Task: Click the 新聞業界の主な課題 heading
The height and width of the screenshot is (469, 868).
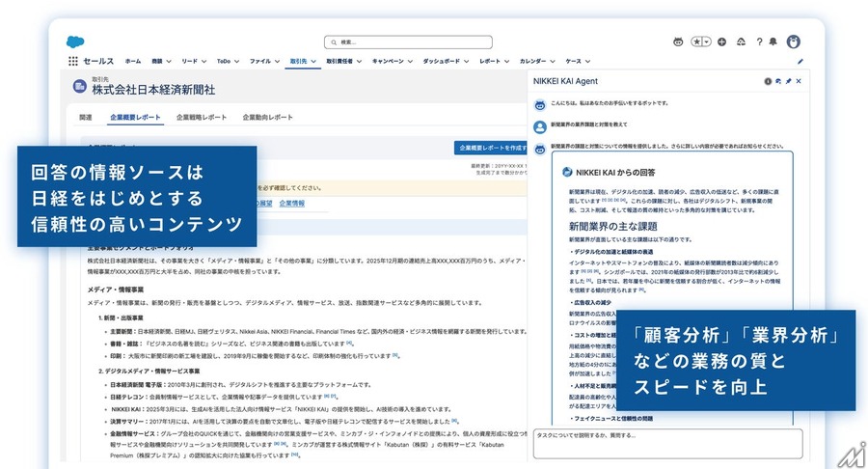Action: tap(612, 227)
